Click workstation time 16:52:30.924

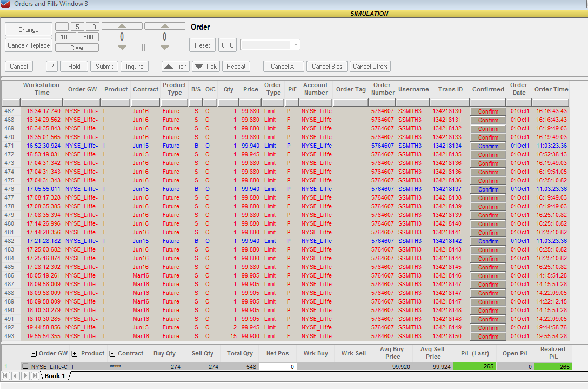[43, 146]
